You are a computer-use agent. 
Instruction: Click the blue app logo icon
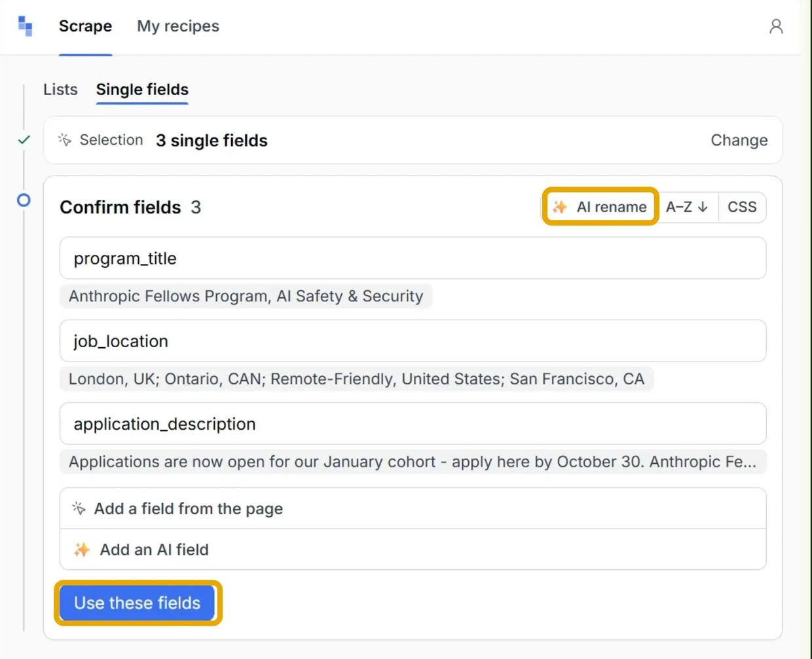(25, 26)
